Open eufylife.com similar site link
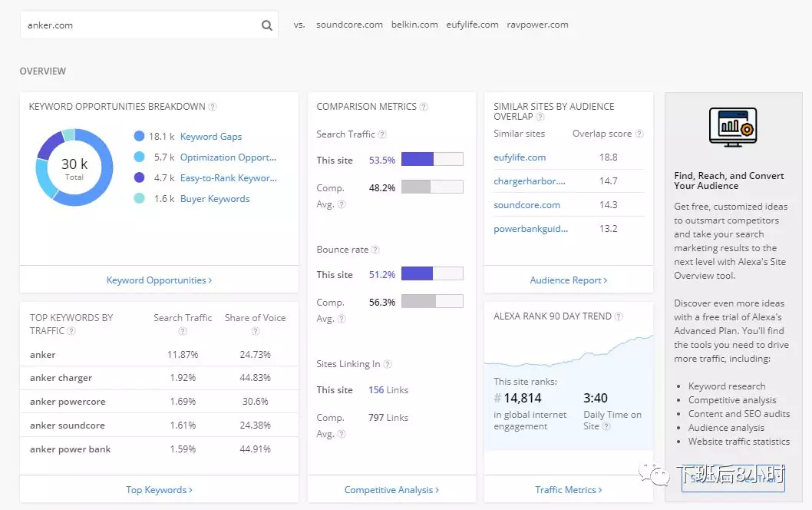 pyautogui.click(x=520, y=157)
